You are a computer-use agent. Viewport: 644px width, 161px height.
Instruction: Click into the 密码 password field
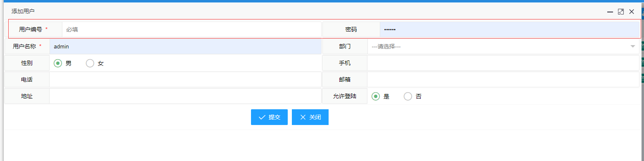point(509,29)
